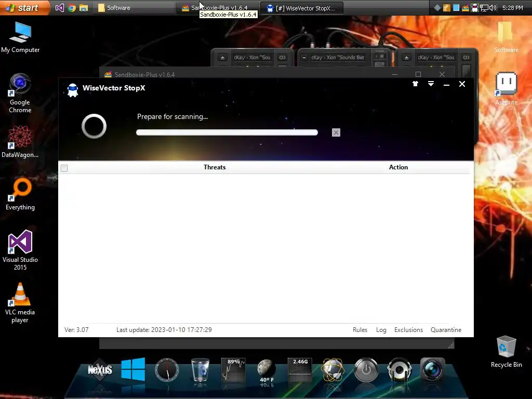The height and width of the screenshot is (399, 532).
Task: Click the 5:28 PM clock
Action: [512, 8]
